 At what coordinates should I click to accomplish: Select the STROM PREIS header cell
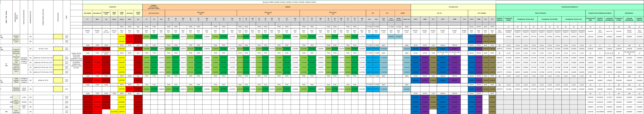click(x=138, y=13)
